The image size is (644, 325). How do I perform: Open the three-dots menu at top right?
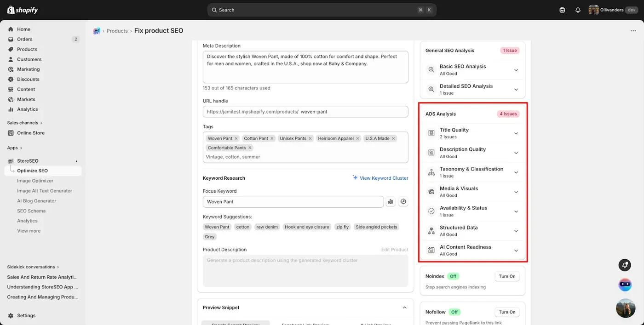pyautogui.click(x=633, y=31)
